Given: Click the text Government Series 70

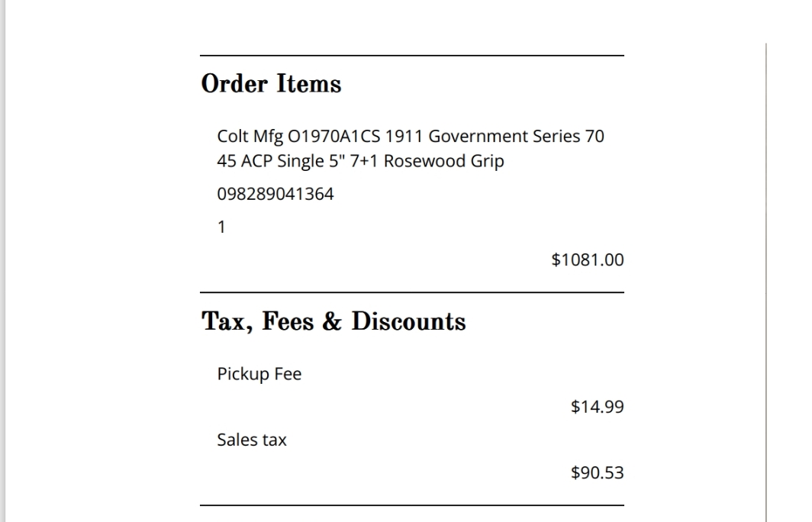Looking at the screenshot, I should coord(517,136).
